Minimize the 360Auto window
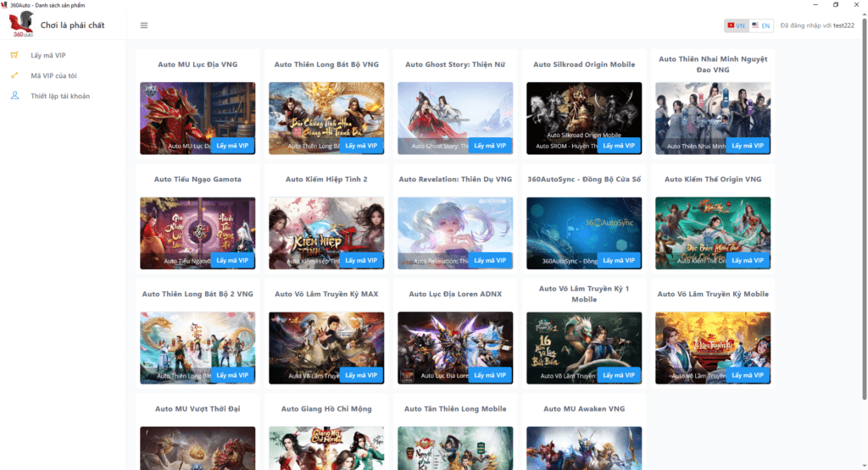This screenshot has height=470, width=868. tap(815, 4)
